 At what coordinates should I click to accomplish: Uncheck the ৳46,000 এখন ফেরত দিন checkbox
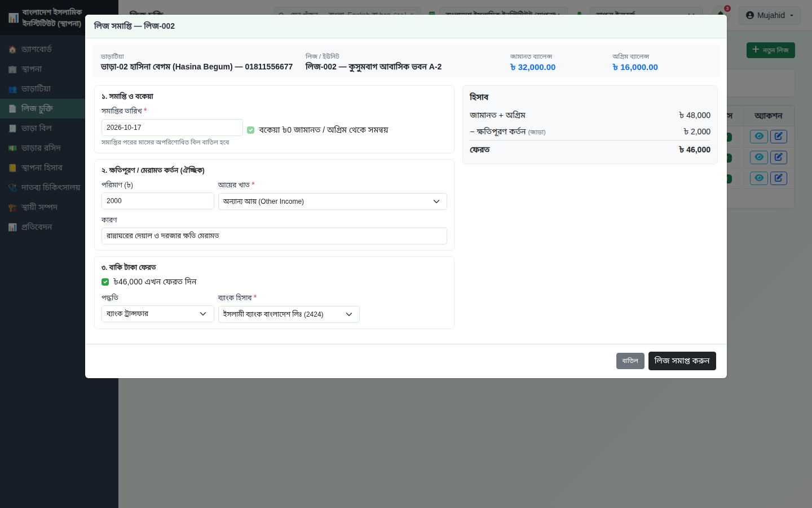[x=105, y=282]
